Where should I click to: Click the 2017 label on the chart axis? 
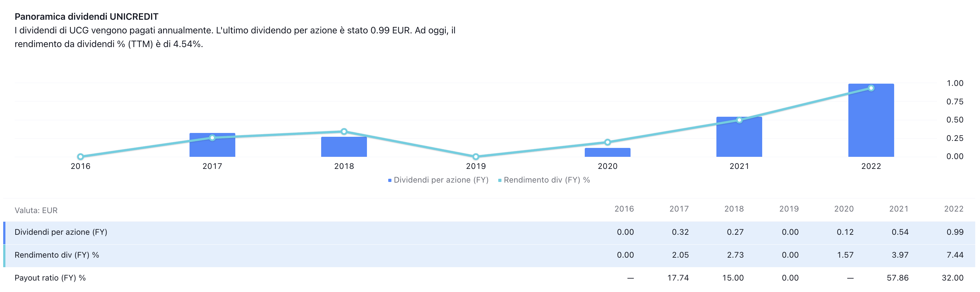212,166
